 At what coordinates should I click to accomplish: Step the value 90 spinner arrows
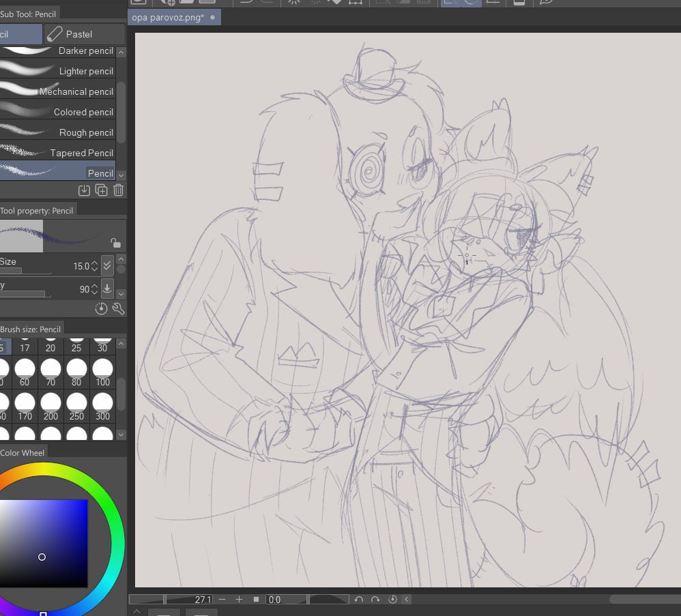coord(94,289)
